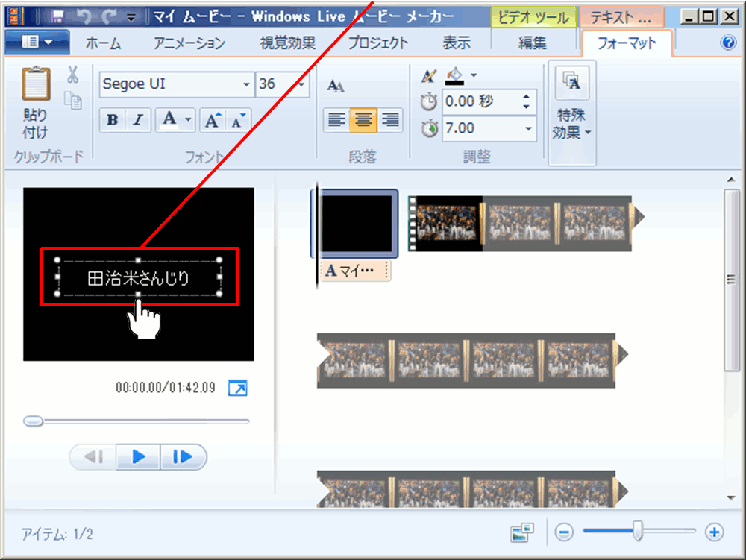746x560 pixels.
Task: Click the zoom slider handle in status bar
Action: (638, 532)
